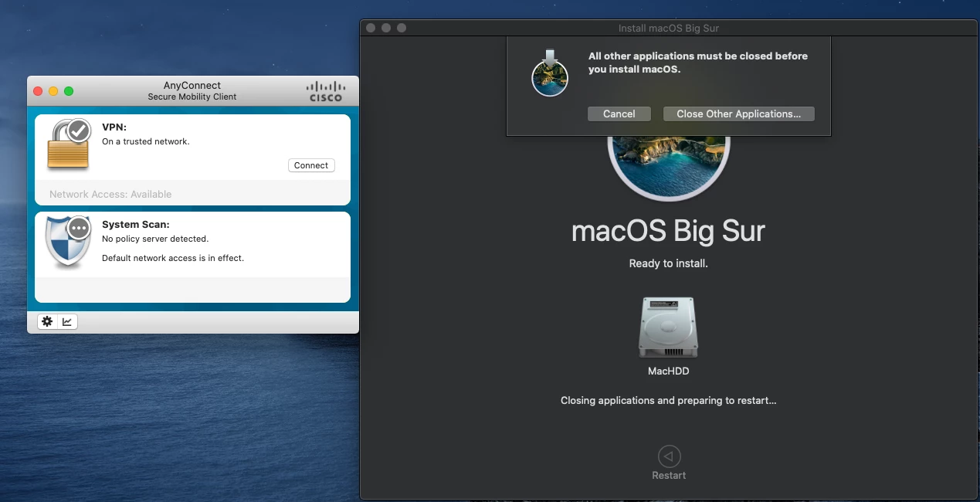Close the AnyConnect window
The image size is (980, 502).
38,91
